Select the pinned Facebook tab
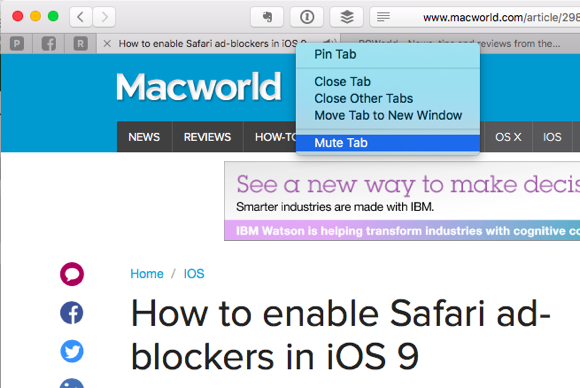 (49, 44)
